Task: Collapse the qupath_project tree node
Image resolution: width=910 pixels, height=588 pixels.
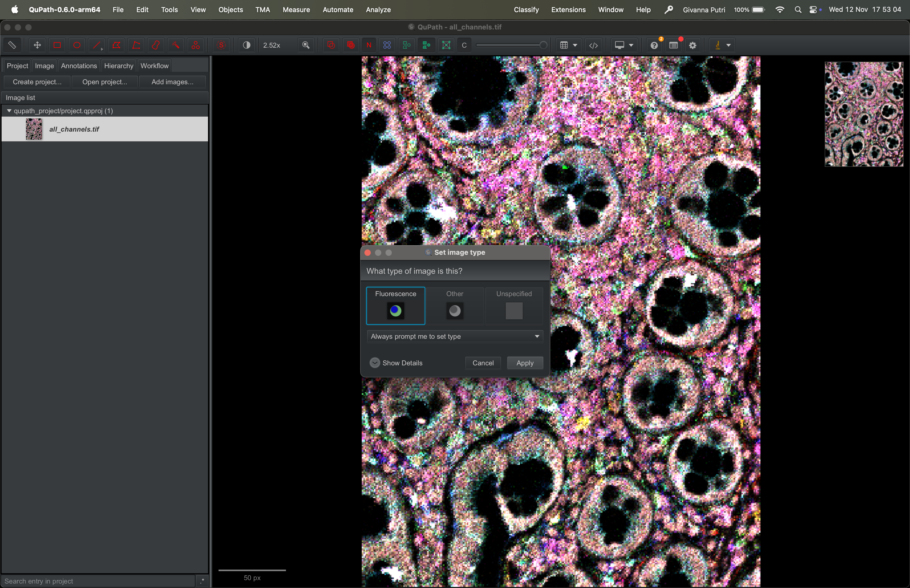Action: pyautogui.click(x=9, y=111)
